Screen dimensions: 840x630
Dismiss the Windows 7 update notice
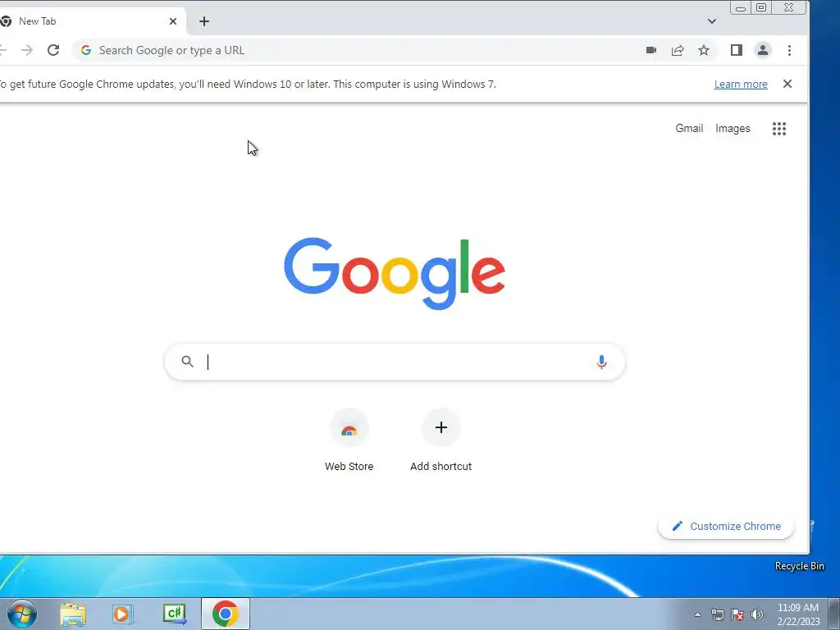(787, 84)
